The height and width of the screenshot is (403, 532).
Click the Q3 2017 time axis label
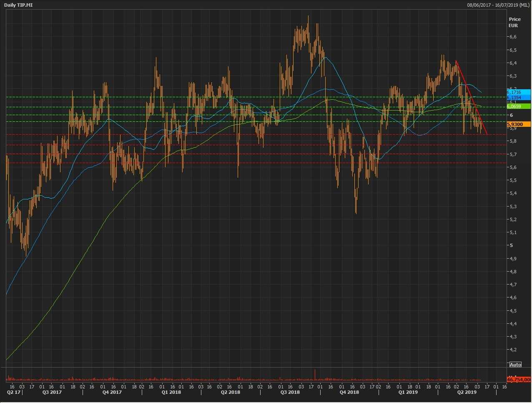click(52, 393)
